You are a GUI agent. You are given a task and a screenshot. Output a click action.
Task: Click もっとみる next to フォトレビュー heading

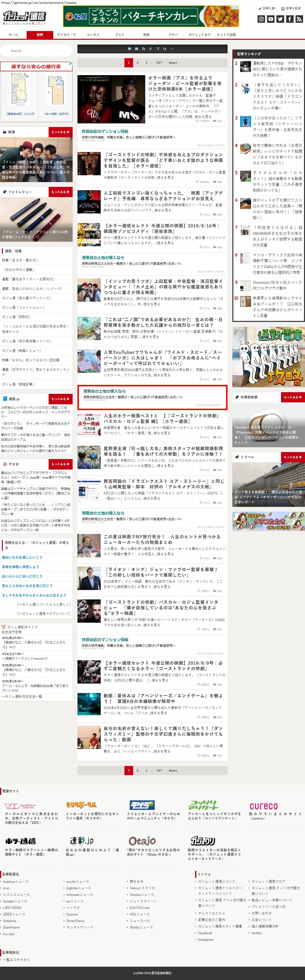tap(60, 192)
